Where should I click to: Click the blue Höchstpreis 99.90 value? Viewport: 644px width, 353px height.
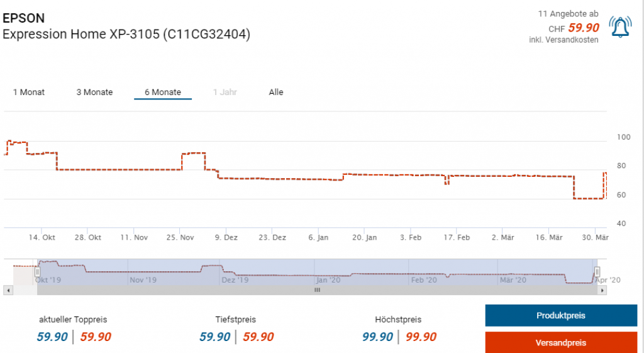coord(378,337)
